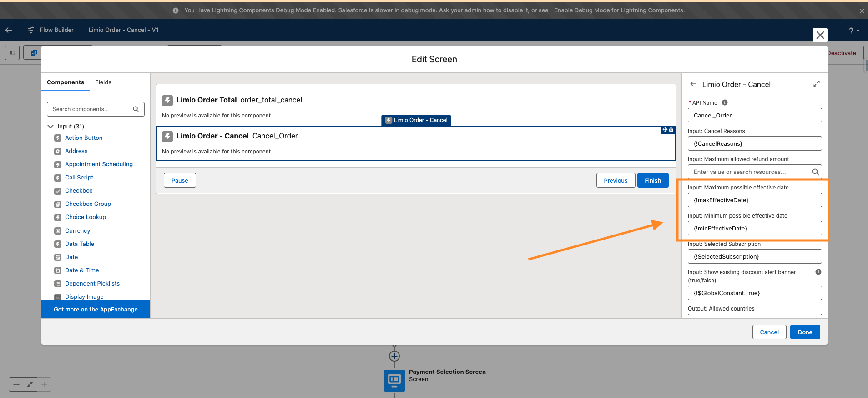Edit the $GlobalConstant.True input field
The height and width of the screenshot is (398, 868).
[x=755, y=293]
